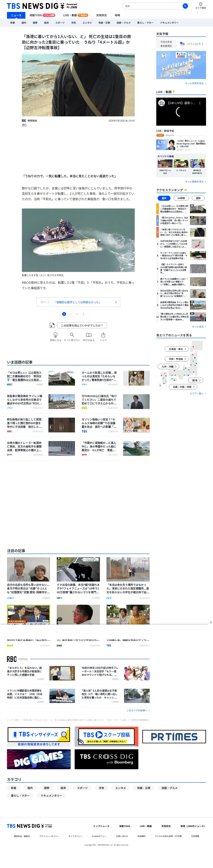The image size is (213, 868).
Task: Click the blue search magnifier button
Action: click(x=185, y=6)
